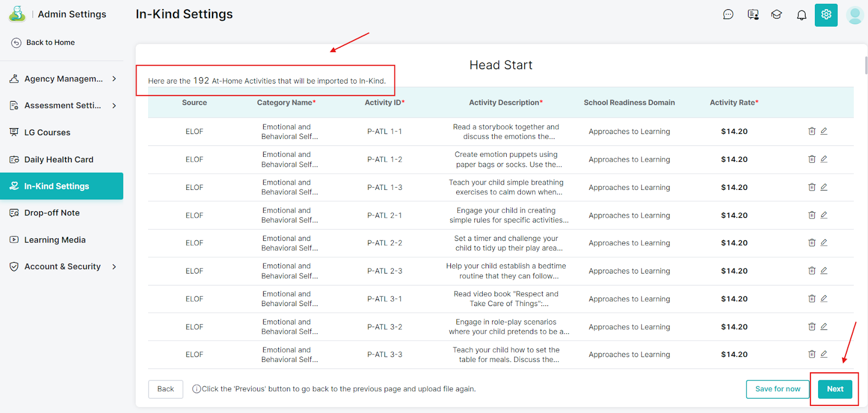This screenshot has height=413, width=868.
Task: Click the Next button
Action: click(x=834, y=389)
